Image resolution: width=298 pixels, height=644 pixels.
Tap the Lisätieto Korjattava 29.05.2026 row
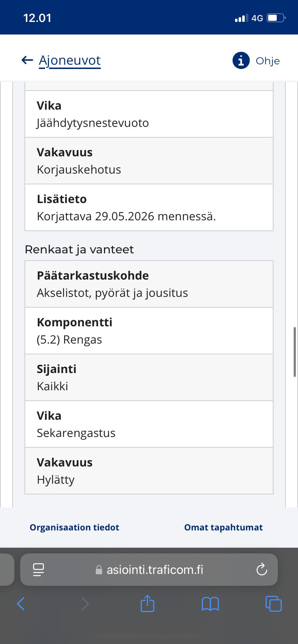point(149,207)
